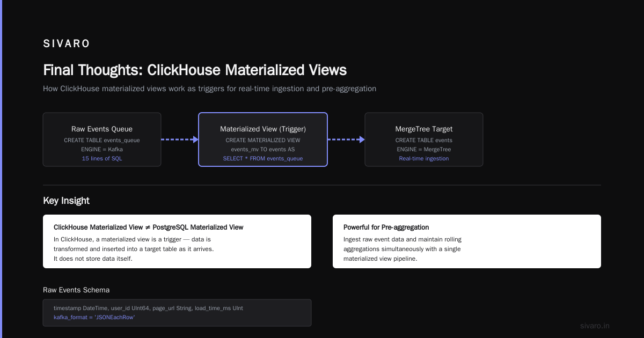Image resolution: width=644 pixels, height=338 pixels.
Task: Click the 'ENGINE = MergeTree' line
Action: [x=424, y=149]
